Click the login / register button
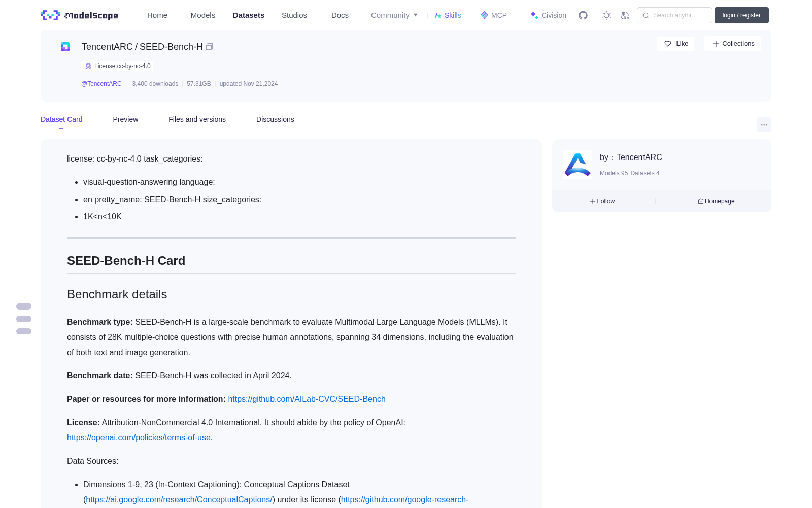Screen dimensions: 812x508 coord(741,15)
